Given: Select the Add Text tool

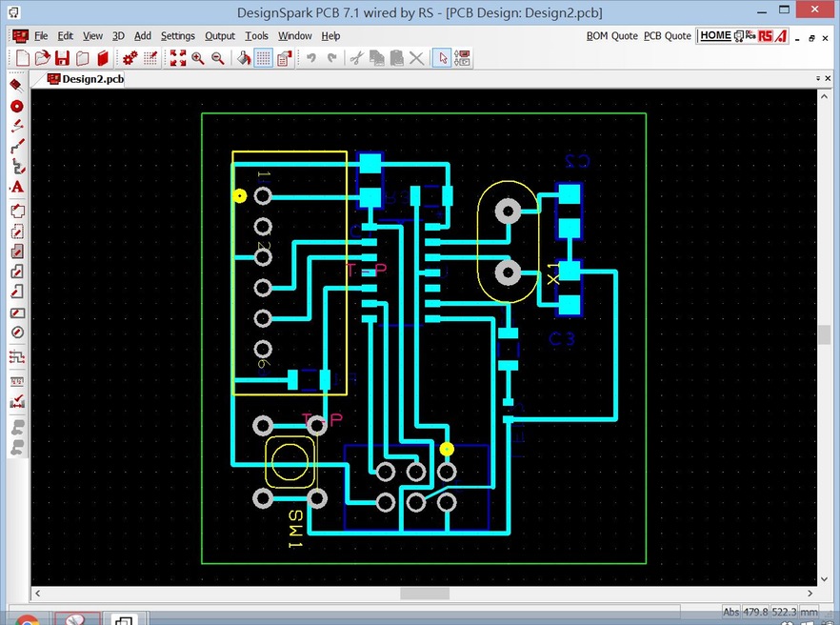Looking at the screenshot, I should 16,187.
